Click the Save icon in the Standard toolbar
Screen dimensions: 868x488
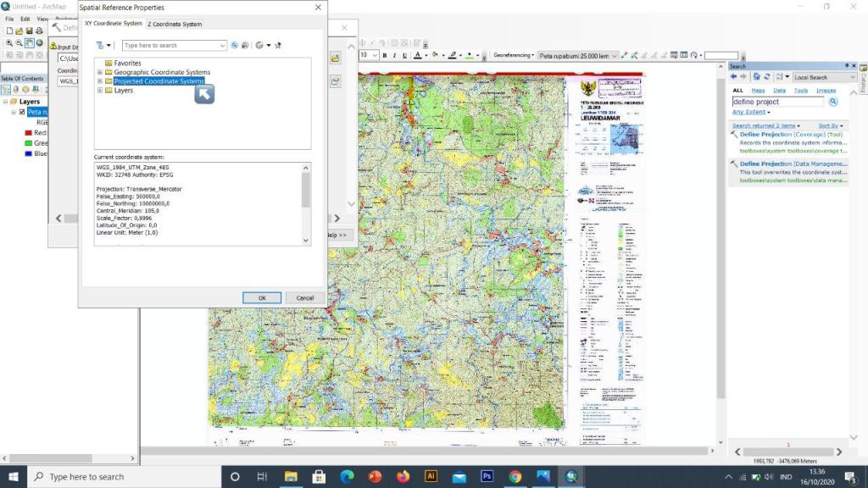pos(30,31)
